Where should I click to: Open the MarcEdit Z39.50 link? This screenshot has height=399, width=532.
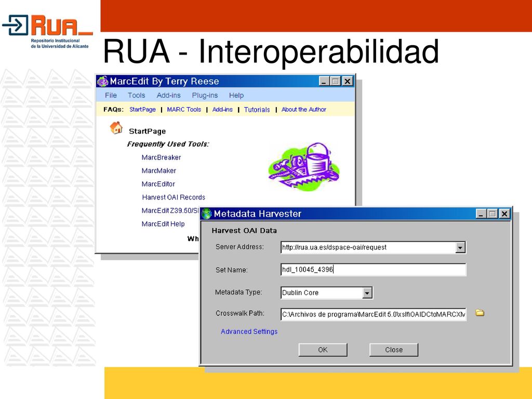coord(170,211)
